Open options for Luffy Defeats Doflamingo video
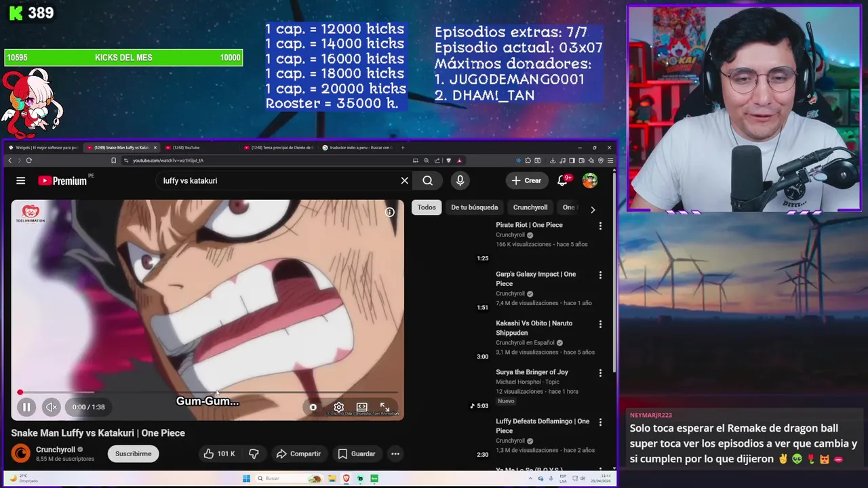This screenshot has width=868, height=488. point(600,422)
